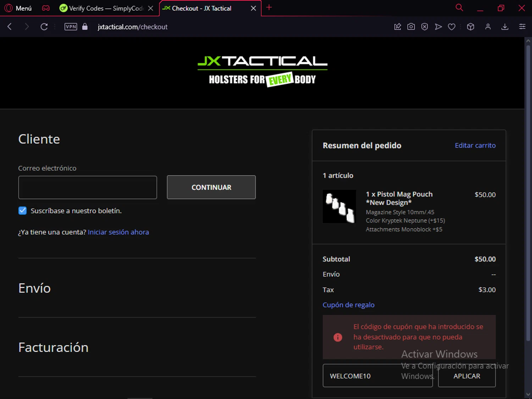The height and width of the screenshot is (399, 532).
Task: Close the Checkout - JX Tactical tab
Action: 253,8
